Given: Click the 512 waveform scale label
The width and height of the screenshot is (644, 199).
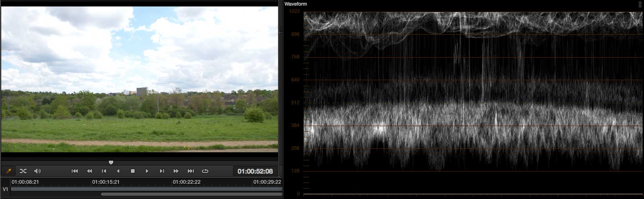Looking at the screenshot, I should tap(295, 103).
